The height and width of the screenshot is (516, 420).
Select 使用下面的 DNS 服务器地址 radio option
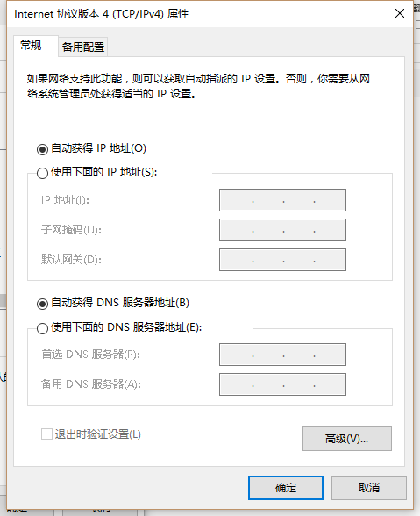click(42, 328)
